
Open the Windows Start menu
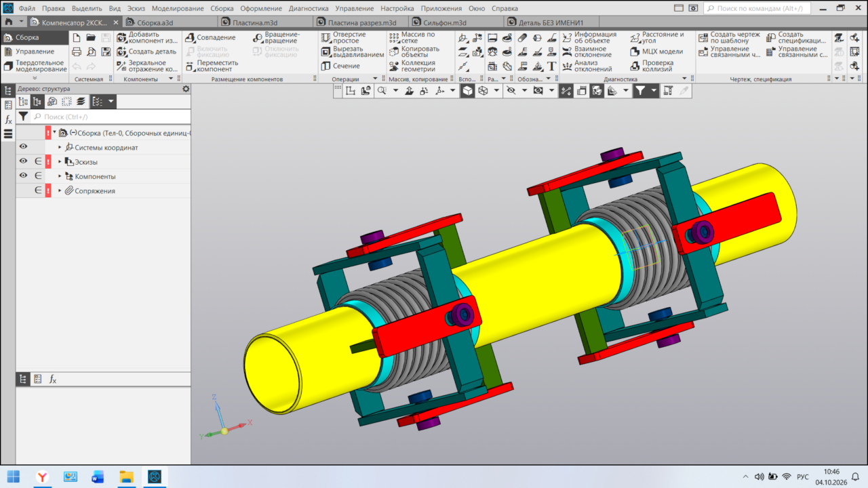14,476
